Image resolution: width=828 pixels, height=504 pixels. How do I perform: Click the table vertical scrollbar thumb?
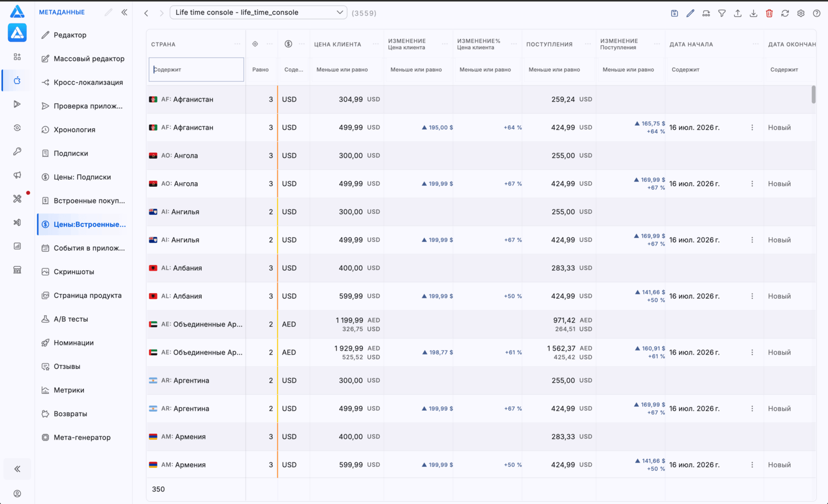pos(813,94)
